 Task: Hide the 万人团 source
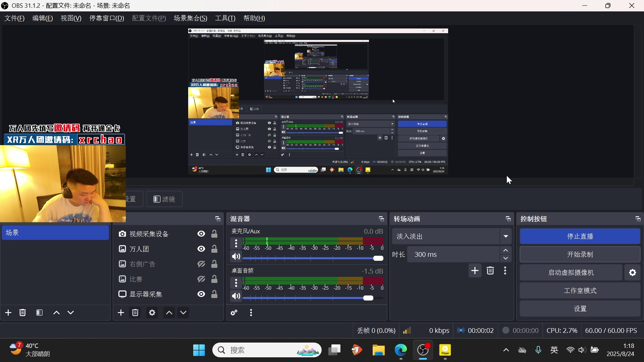[201, 249]
